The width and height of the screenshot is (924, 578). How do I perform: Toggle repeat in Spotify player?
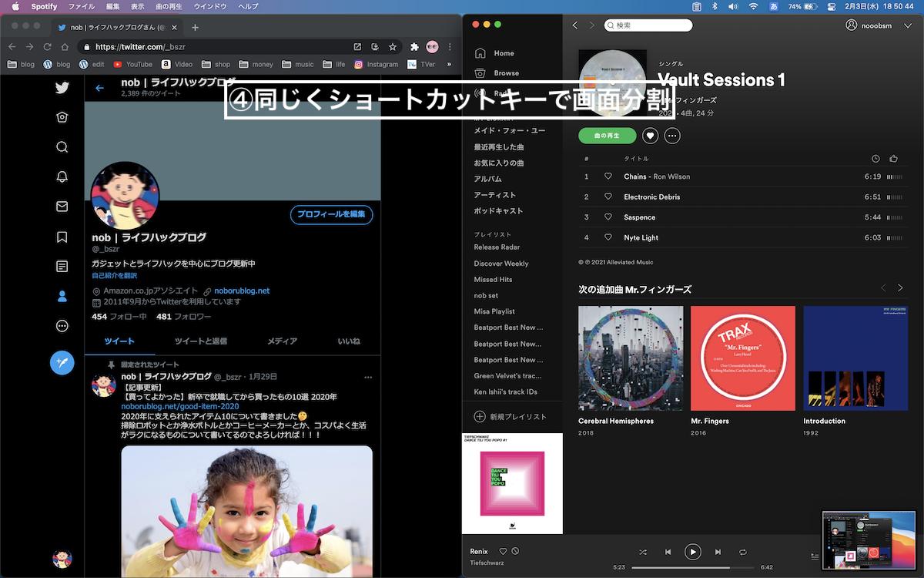(743, 552)
